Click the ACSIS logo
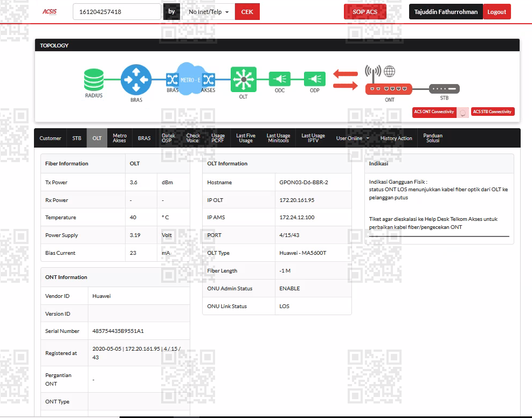The image size is (532, 418). tap(50, 11)
